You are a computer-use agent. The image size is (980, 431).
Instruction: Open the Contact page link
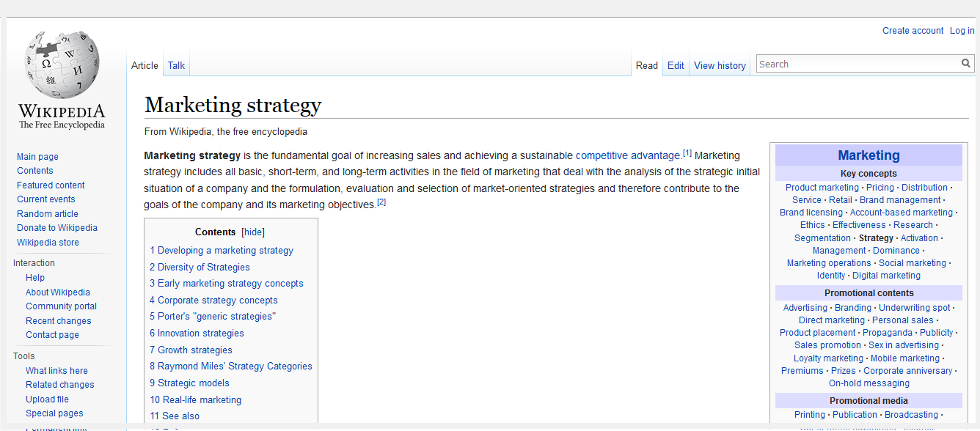(x=52, y=335)
